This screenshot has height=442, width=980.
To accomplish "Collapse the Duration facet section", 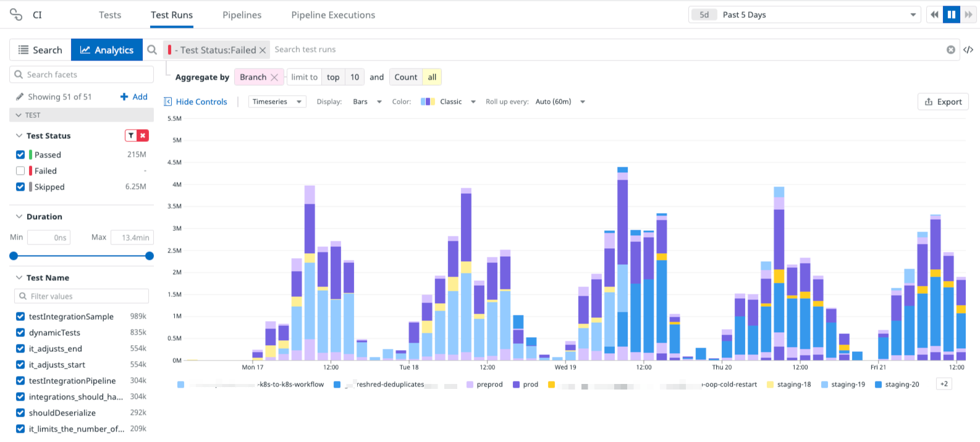I will coord(19,217).
